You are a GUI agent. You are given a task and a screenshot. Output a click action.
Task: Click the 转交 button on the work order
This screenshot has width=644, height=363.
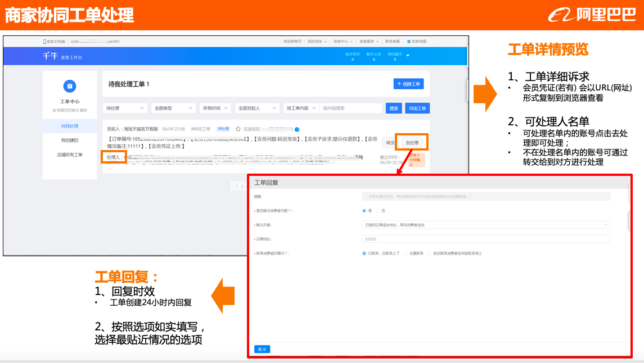click(x=389, y=143)
